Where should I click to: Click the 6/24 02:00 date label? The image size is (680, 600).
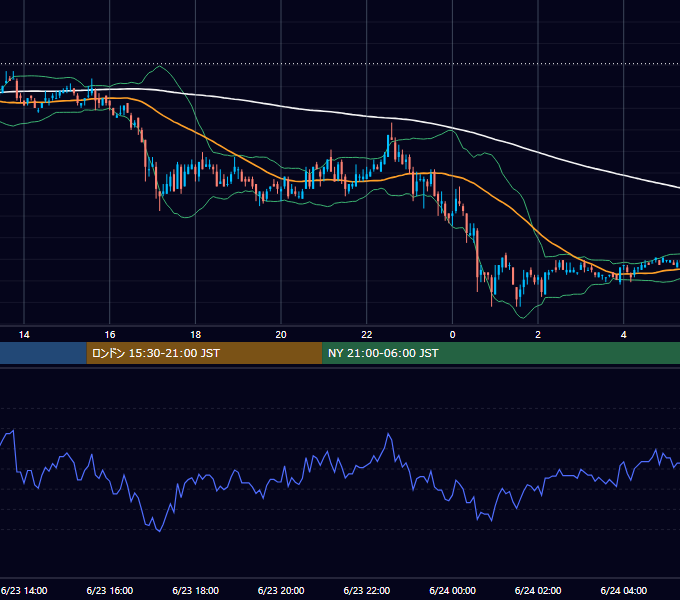(x=538, y=590)
